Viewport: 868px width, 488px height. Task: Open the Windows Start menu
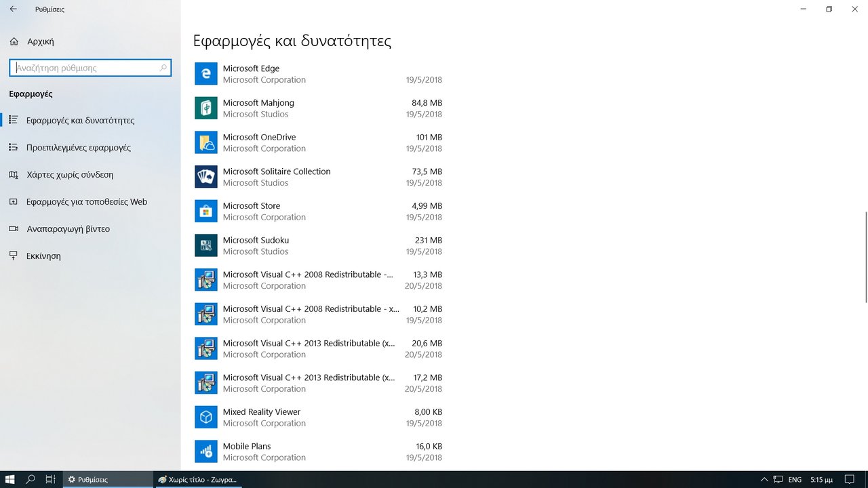pyautogui.click(x=10, y=479)
